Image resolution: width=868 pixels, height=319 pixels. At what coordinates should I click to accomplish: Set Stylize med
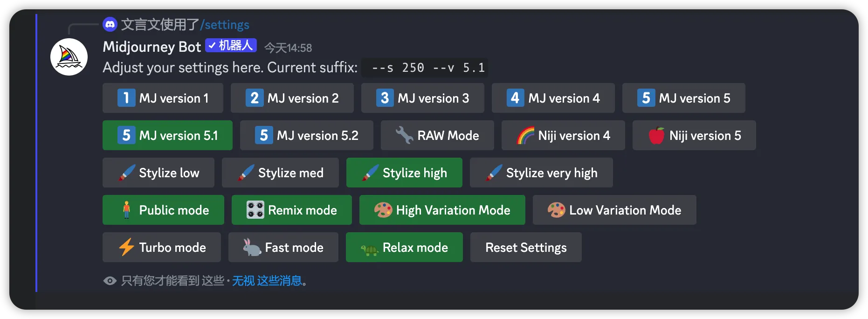(280, 173)
